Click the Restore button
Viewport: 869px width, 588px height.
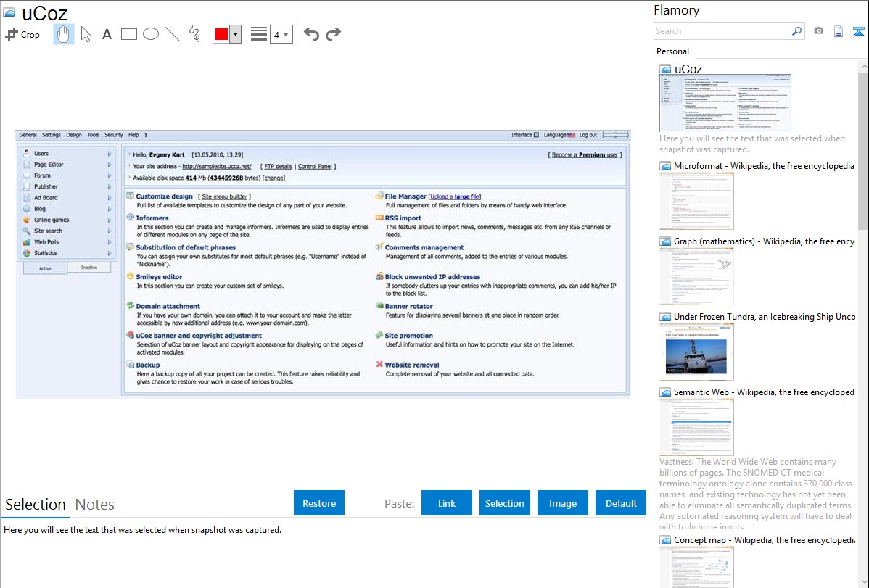pos(319,503)
